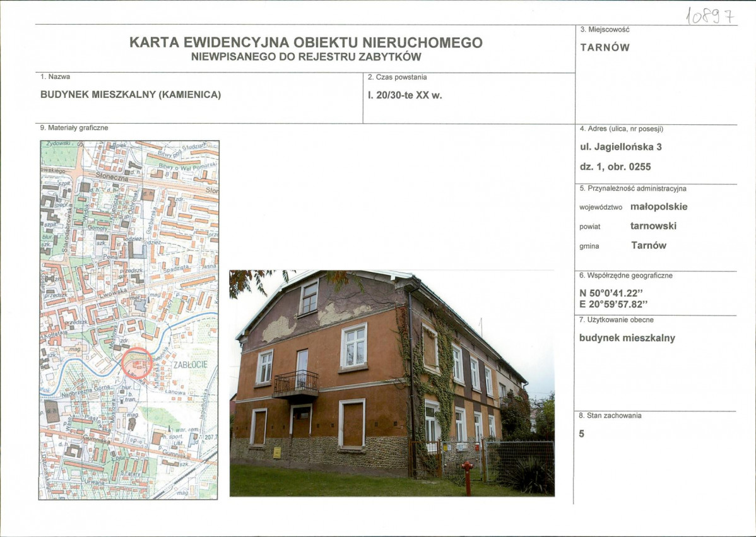Click the title 'KARTA EWIDENCYJNA OBIEKTU NIERUCHOMEGO'
This screenshot has height=537, width=756.
305,42
